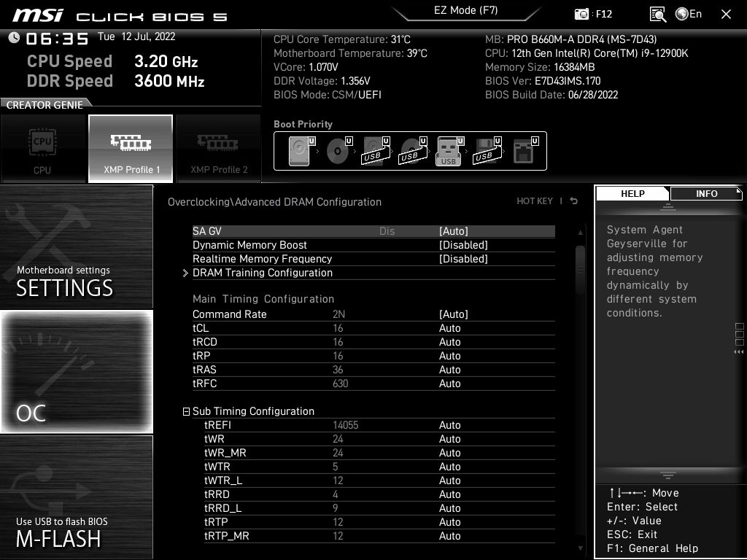
Task: Take a screenshot with the F12 camera icon
Action: click(581, 15)
